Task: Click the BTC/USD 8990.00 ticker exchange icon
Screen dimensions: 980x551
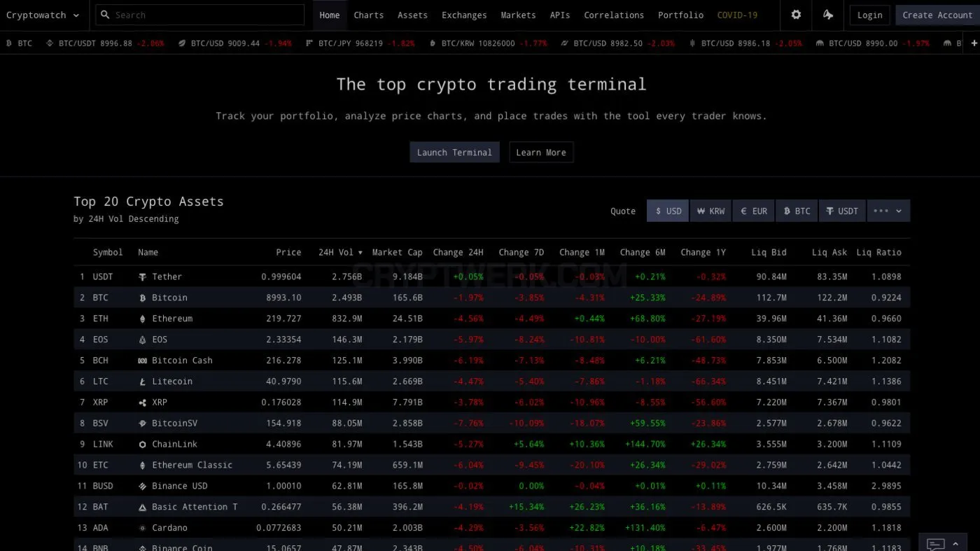Action: pyautogui.click(x=820, y=43)
